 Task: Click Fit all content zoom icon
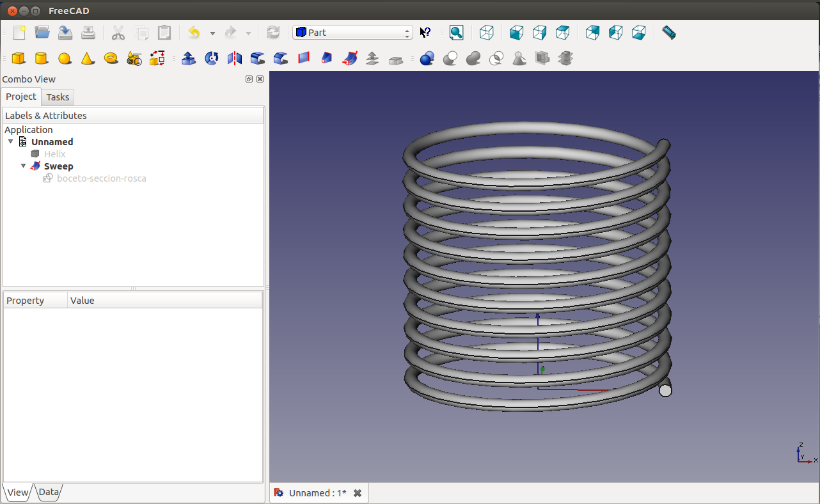click(x=456, y=33)
